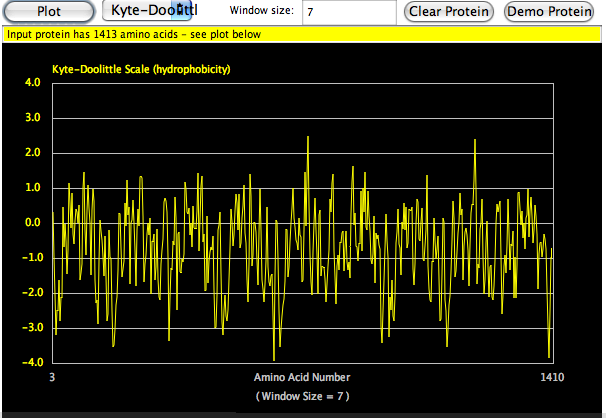Click the Window size: label text
Image resolution: width=606 pixels, height=418 pixels.
click(261, 11)
